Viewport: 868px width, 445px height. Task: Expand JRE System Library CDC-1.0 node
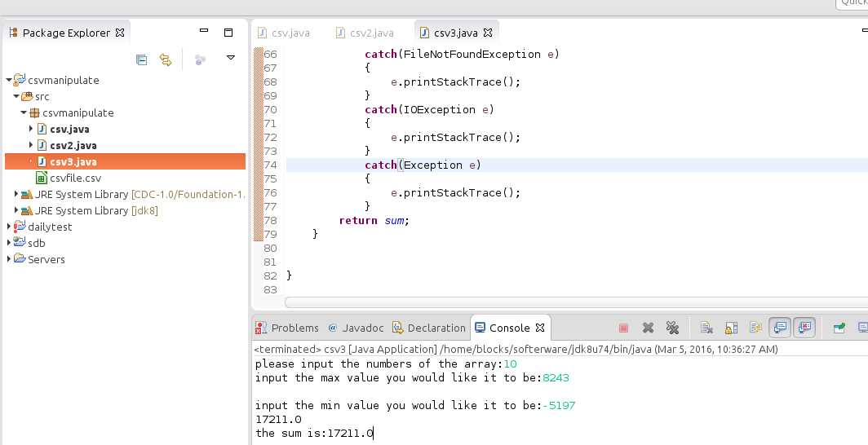pyautogui.click(x=16, y=194)
